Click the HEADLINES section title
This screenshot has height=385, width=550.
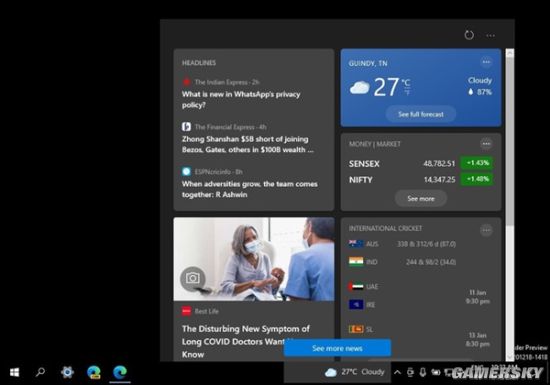click(x=199, y=63)
